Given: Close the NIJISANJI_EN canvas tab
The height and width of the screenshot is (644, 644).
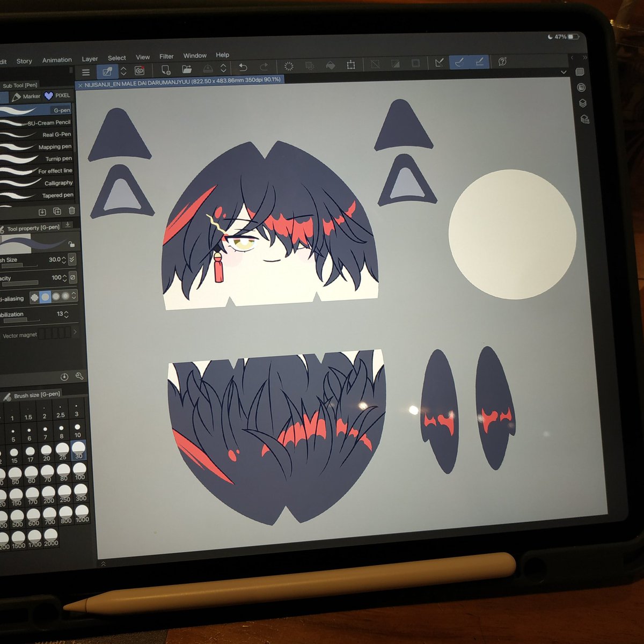Looking at the screenshot, I should pos(80,85).
